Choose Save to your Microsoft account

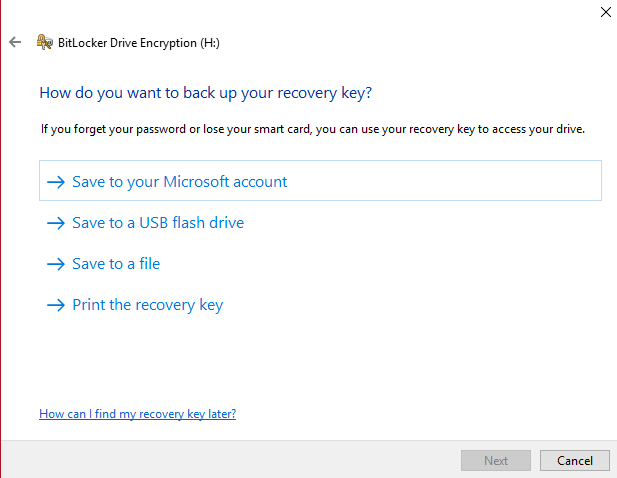[179, 182]
